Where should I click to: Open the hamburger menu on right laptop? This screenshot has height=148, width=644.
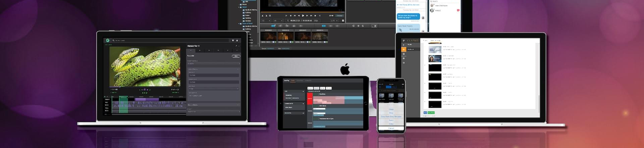[x=404, y=40]
